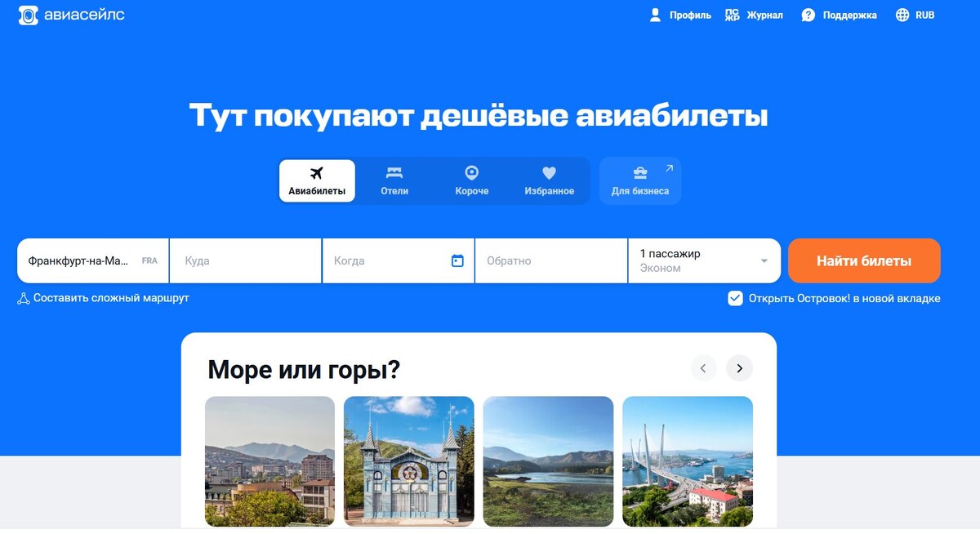Screen dimensions: 980x534
Task: Click the briefcase icon Для бизнеса
Action: 640,173
